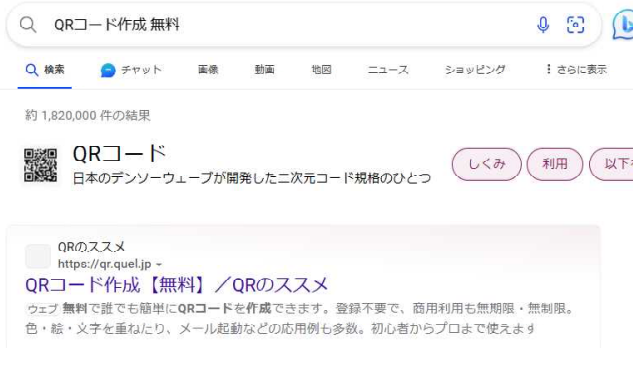Click 約 1,820,000 件の結果 text
The image size is (633, 366).
88,115
